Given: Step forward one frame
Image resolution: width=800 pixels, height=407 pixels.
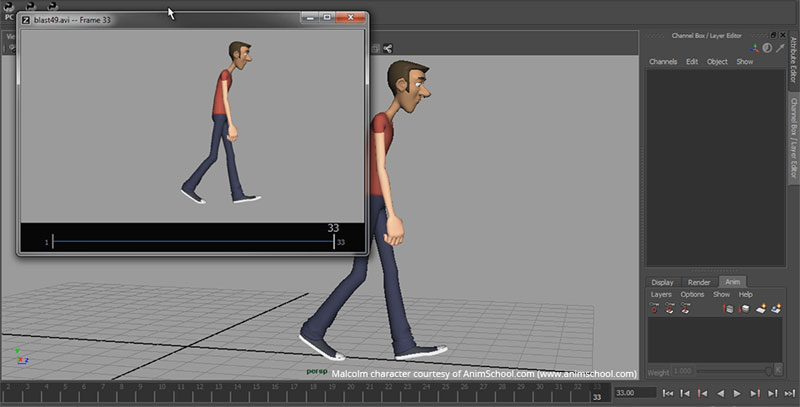Looking at the screenshot, I should tap(772, 393).
